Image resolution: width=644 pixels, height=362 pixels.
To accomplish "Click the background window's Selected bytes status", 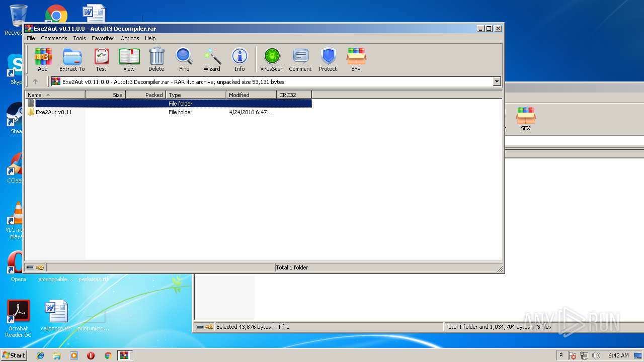I will 253,327.
